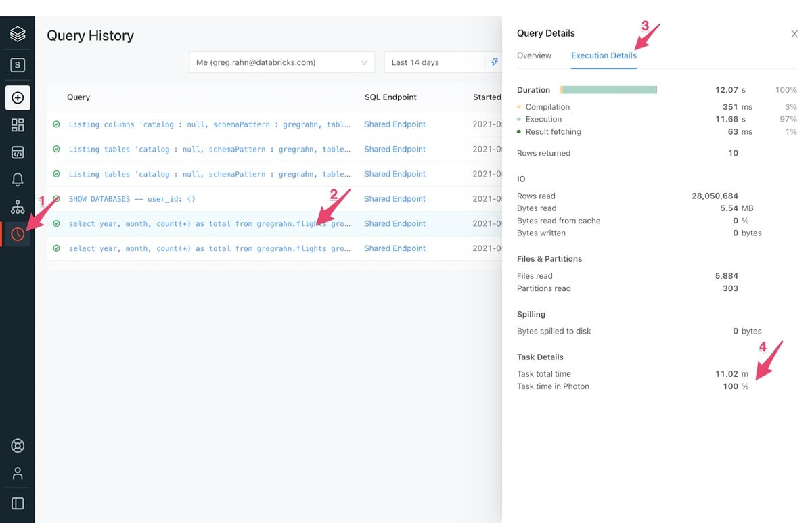Close the Query Details panel
This screenshot has width=812, height=523.
794,34
